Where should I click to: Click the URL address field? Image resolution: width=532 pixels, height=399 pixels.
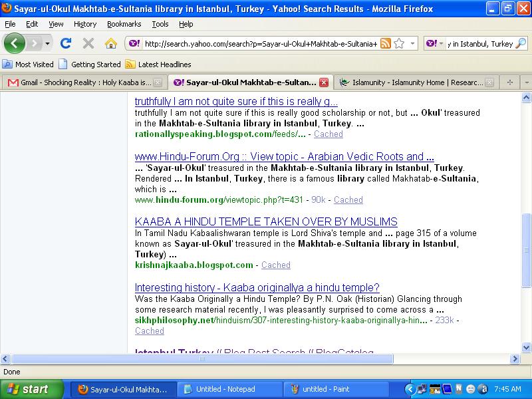point(261,44)
